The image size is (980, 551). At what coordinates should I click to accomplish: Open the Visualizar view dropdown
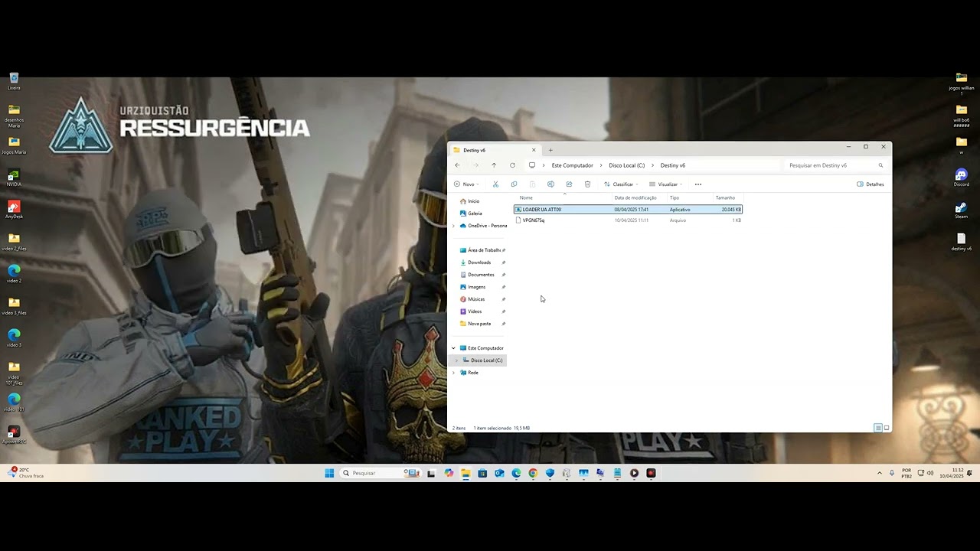pos(665,184)
